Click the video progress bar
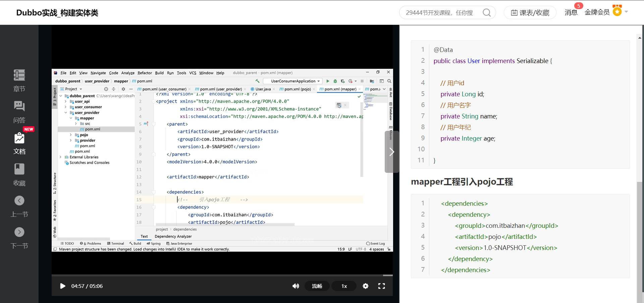Viewport: 644px width, 303px height. coord(222,275)
